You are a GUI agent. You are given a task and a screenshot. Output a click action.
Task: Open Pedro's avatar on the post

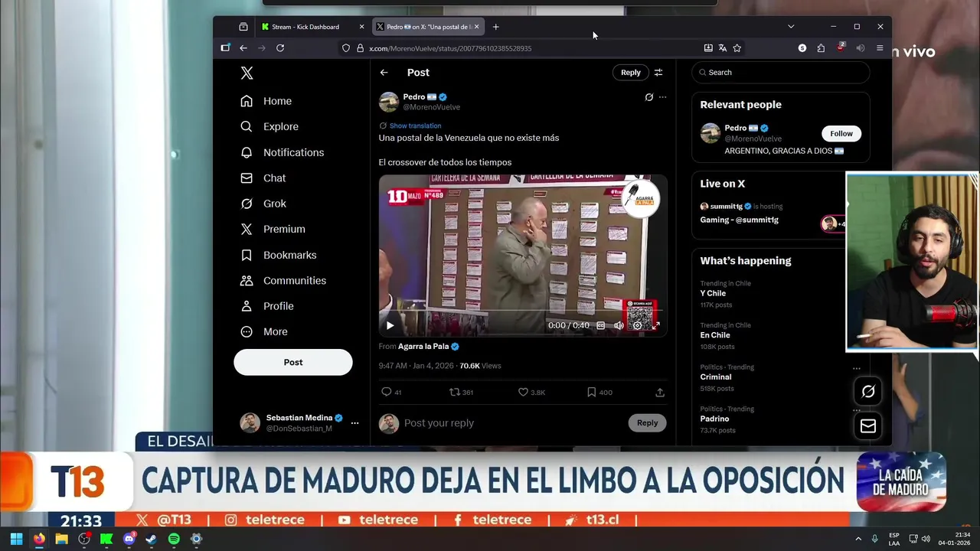389,102
